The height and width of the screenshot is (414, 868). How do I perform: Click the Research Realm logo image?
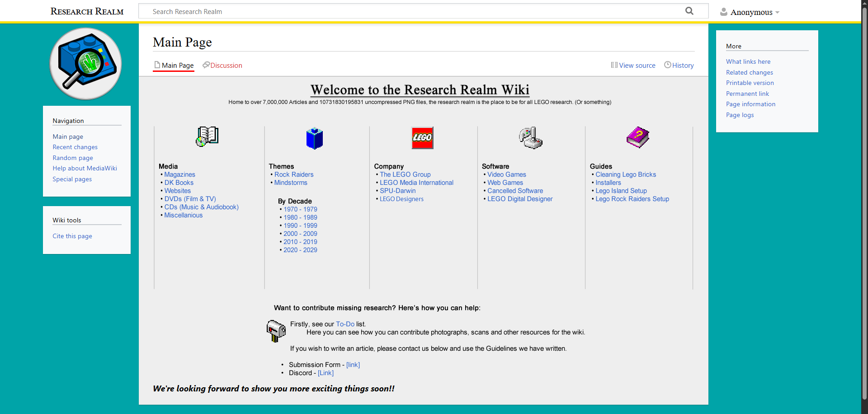pyautogui.click(x=85, y=64)
